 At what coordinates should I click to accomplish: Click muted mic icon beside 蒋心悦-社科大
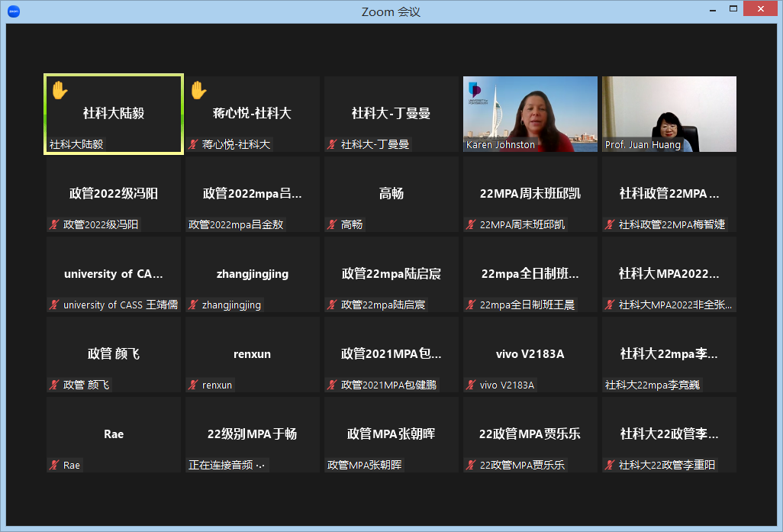coord(193,145)
